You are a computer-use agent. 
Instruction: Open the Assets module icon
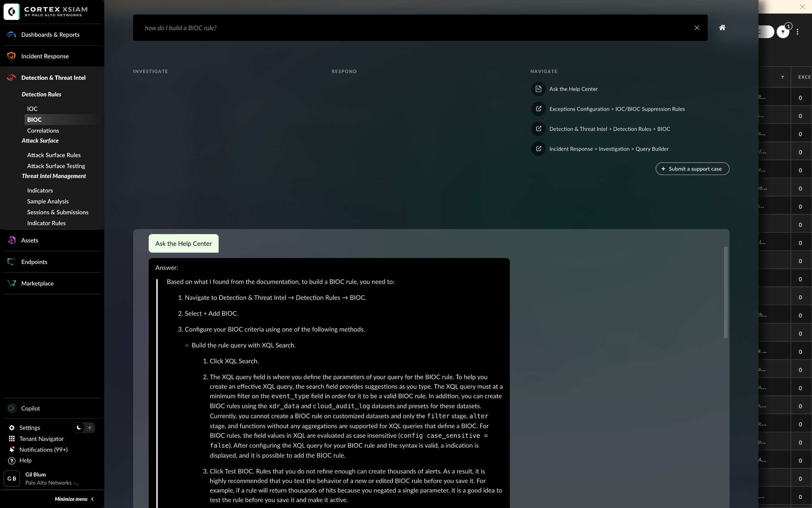tap(11, 240)
